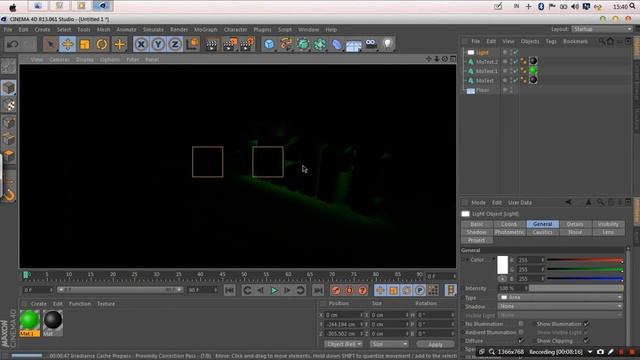Click the white light Color swatch
Viewport: 640px width, 360px height.
click(502, 265)
